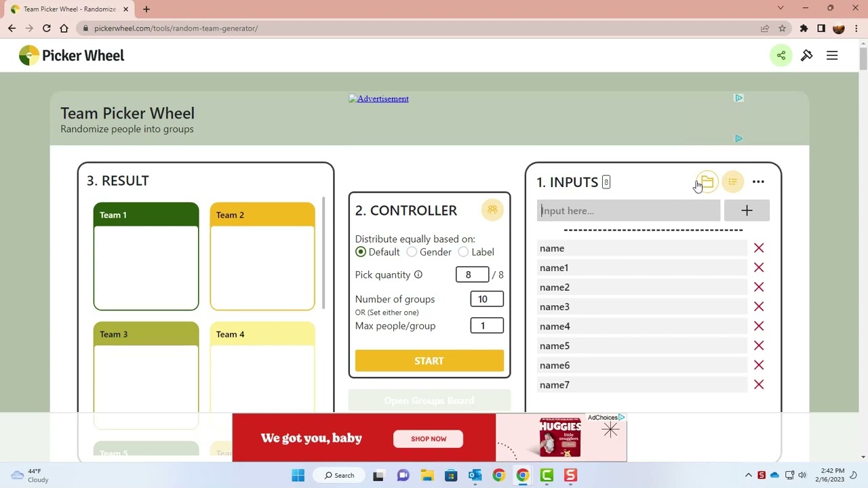Click the Pick quantity input field
Viewport: 868px width, 488px height.
pyautogui.click(x=472, y=274)
